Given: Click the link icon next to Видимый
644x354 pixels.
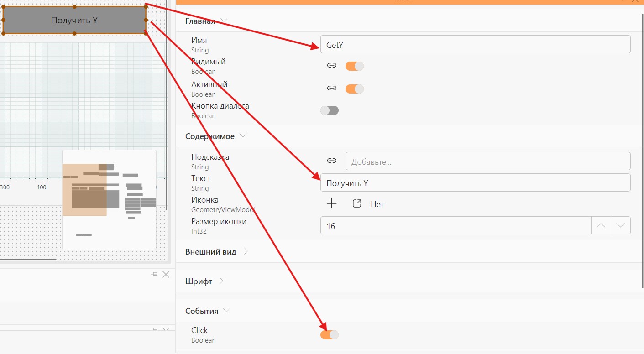Looking at the screenshot, I should pos(332,66).
